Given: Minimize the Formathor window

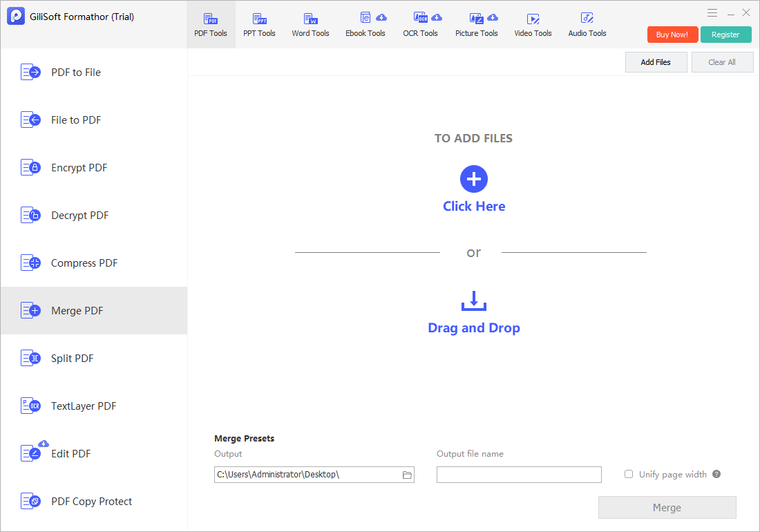Looking at the screenshot, I should pyautogui.click(x=730, y=14).
